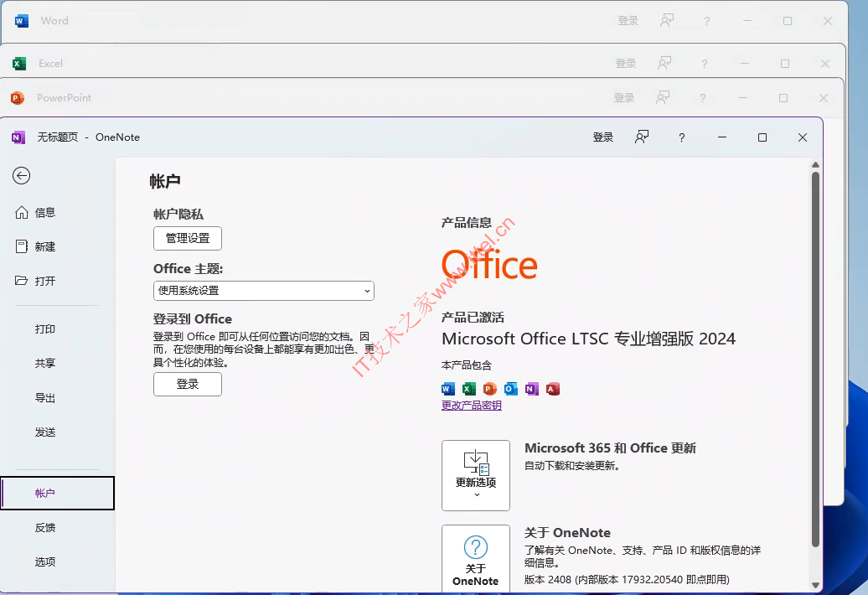This screenshot has height=595, width=868.
Task: Click the 产品已激活 text
Action: tap(473, 318)
